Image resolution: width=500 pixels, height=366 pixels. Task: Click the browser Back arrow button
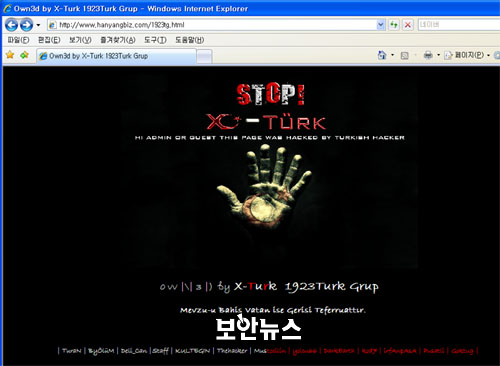coord(11,25)
